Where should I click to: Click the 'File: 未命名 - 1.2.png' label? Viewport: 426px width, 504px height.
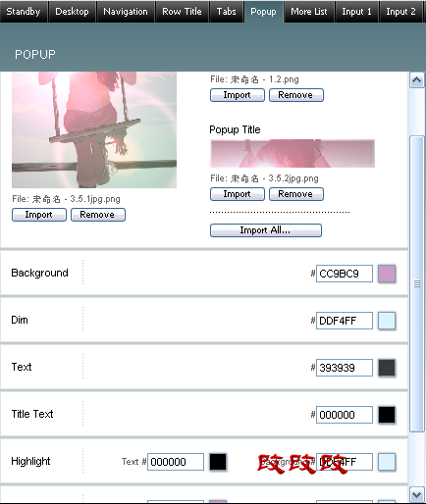point(254,79)
